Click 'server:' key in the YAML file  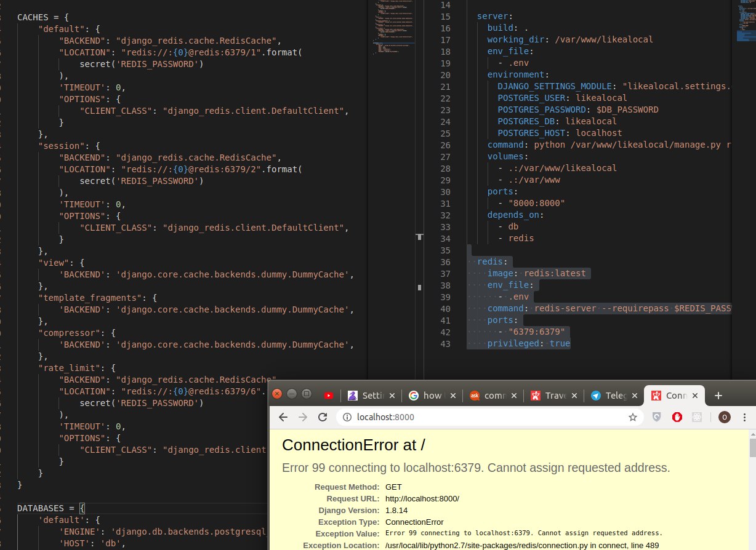[x=495, y=17]
